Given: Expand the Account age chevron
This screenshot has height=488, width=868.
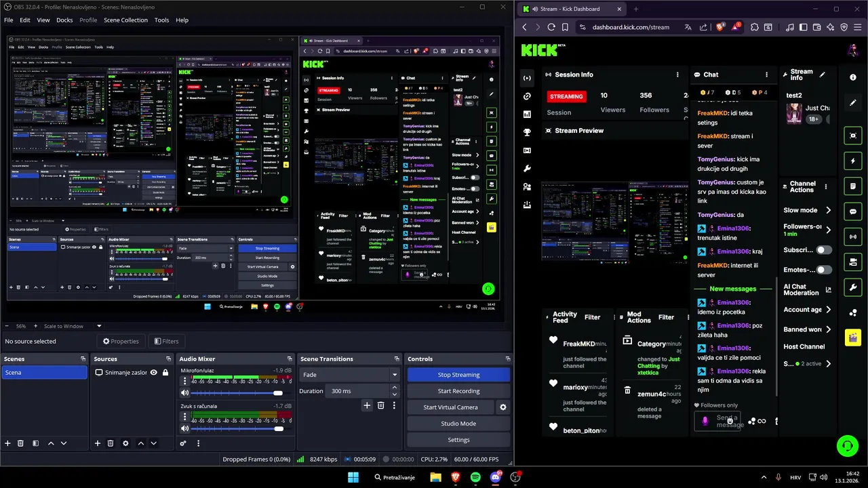Looking at the screenshot, I should pos(828,310).
